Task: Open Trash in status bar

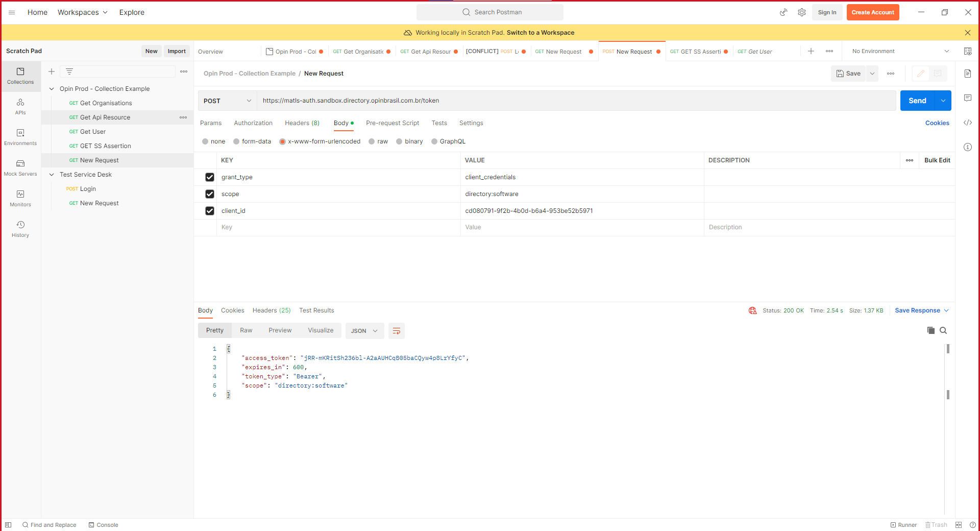Action: (937, 525)
